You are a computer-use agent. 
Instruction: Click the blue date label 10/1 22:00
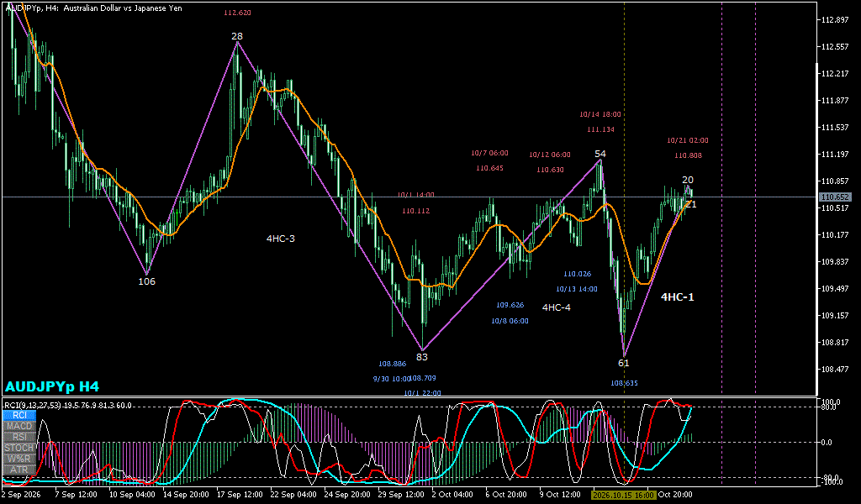click(422, 392)
